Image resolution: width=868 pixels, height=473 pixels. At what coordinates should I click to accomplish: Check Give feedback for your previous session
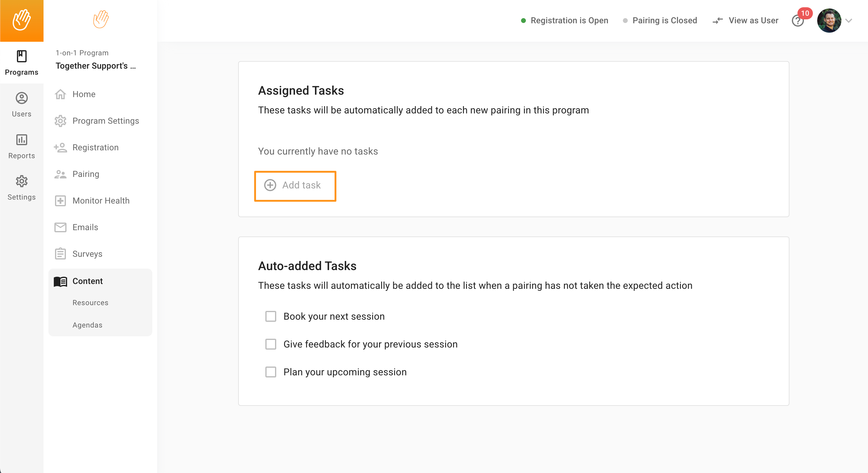pos(270,344)
